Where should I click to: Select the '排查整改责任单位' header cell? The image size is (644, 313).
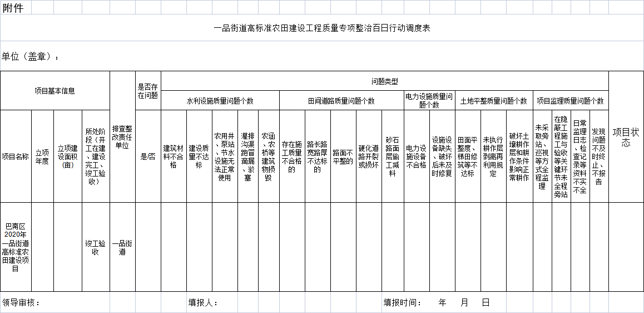click(122, 137)
